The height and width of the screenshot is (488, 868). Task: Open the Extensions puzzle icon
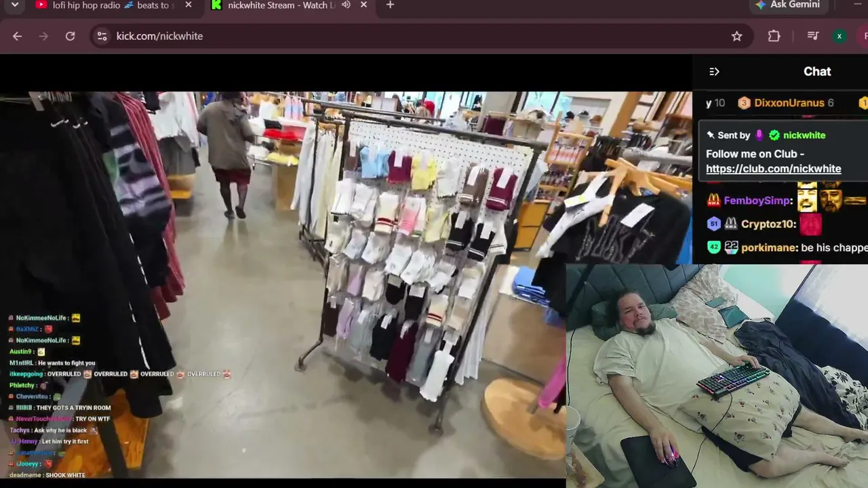774,36
